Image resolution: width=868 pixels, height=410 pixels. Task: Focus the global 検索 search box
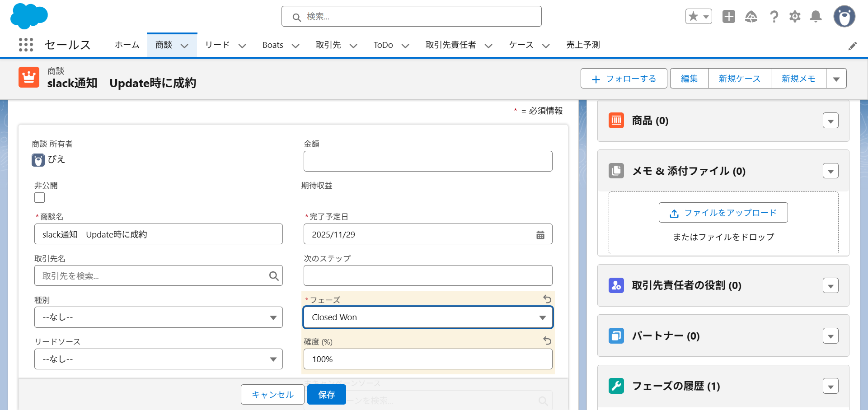tap(412, 17)
